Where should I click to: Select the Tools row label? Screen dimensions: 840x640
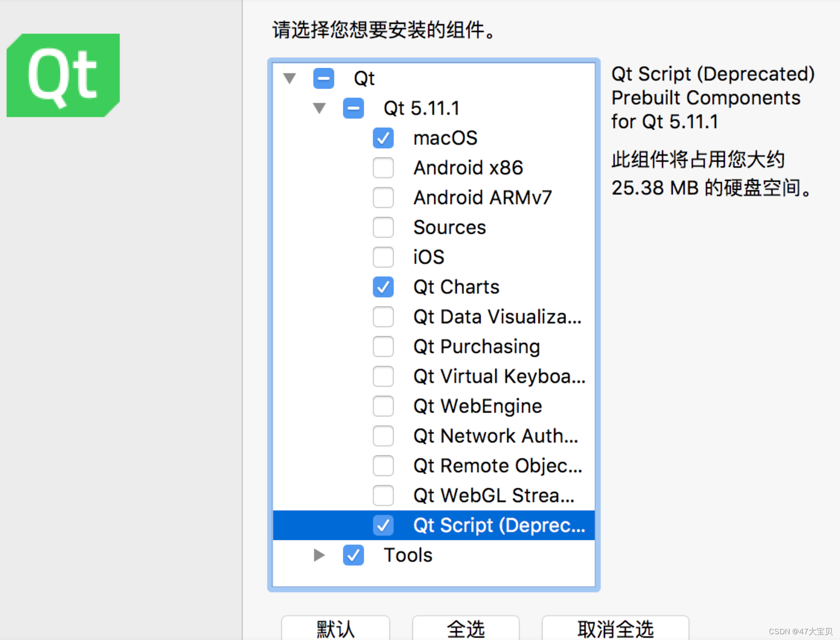[408, 555]
